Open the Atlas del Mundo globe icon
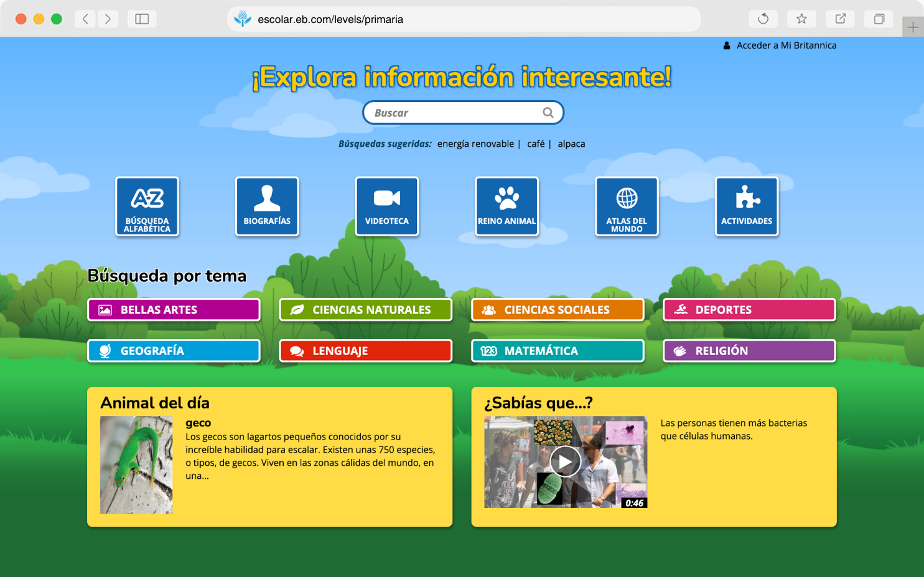 (627, 206)
